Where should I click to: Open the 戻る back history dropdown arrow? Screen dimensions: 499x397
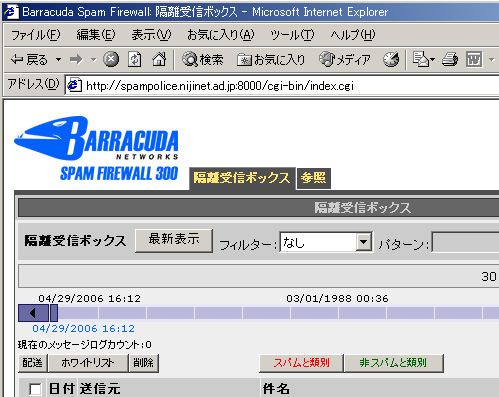coord(59,60)
